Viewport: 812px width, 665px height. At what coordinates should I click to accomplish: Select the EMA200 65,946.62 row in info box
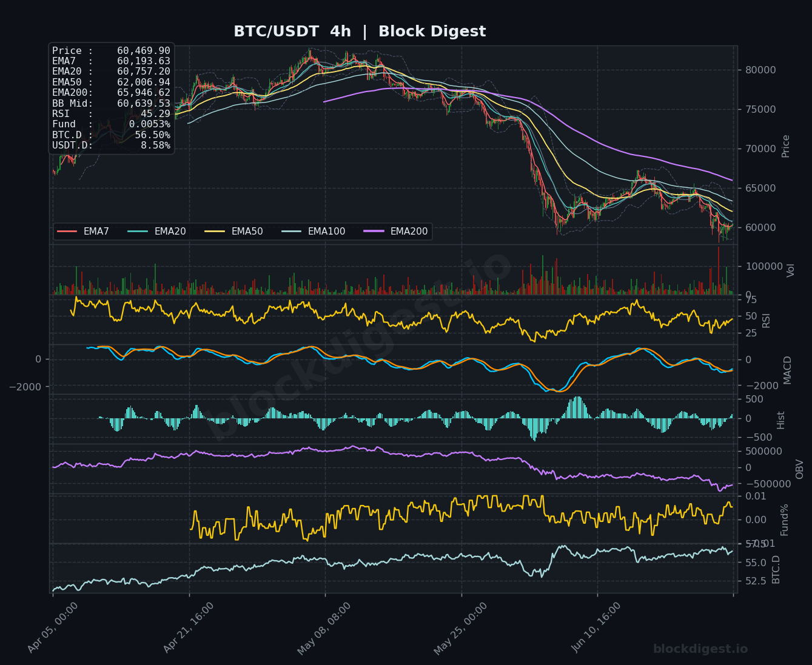click(111, 93)
